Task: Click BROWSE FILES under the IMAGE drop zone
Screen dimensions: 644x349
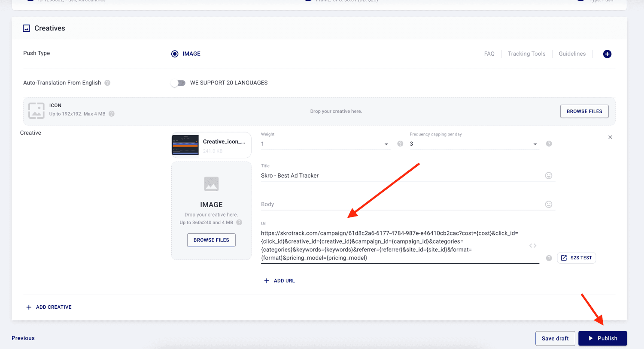Action: click(x=211, y=240)
